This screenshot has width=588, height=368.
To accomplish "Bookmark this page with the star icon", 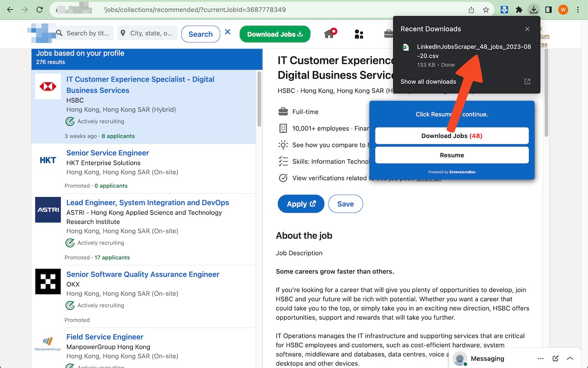I will click(486, 10).
